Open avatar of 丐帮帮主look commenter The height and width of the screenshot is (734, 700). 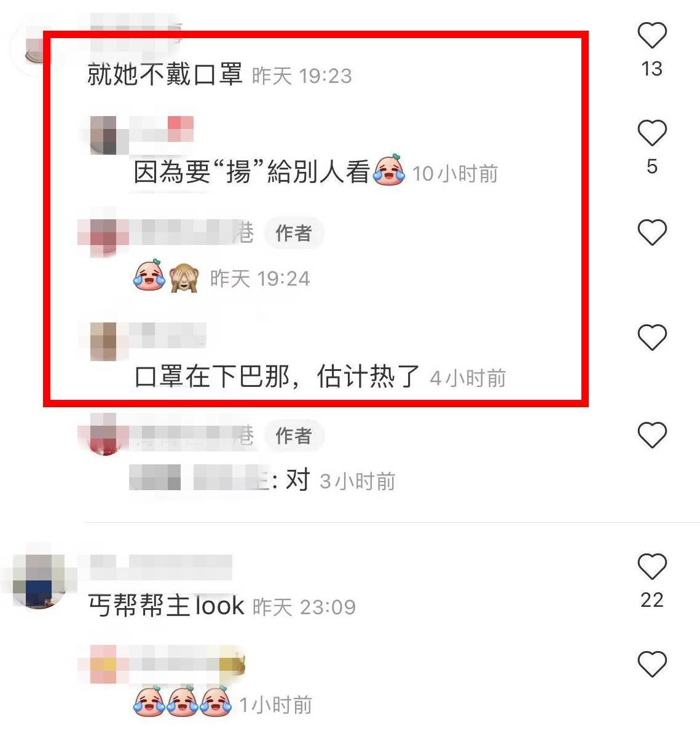coord(39,580)
